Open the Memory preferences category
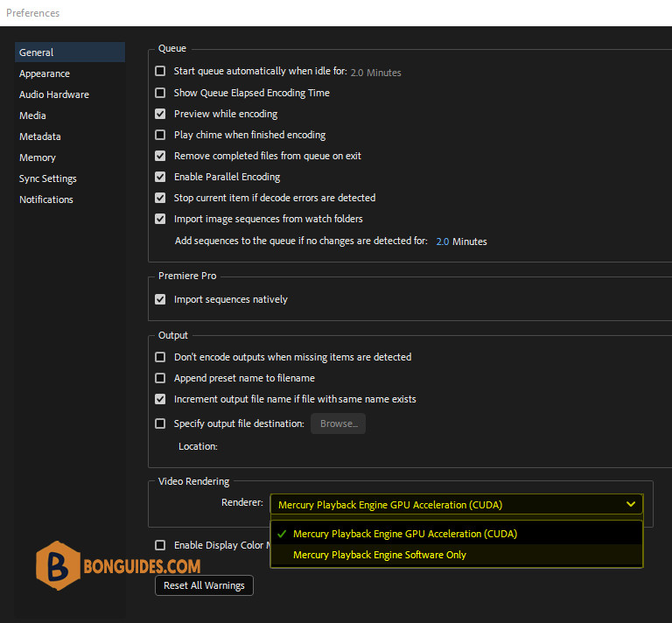The width and height of the screenshot is (672, 623). 38,157
